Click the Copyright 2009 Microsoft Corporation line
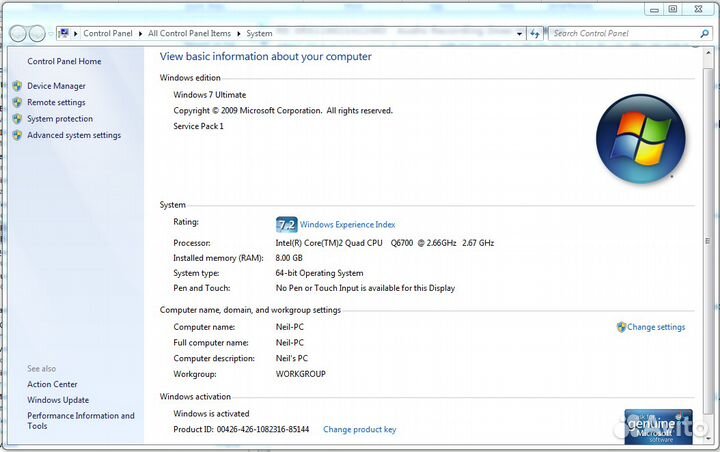Viewport: 720px width, 452px height. [x=283, y=111]
